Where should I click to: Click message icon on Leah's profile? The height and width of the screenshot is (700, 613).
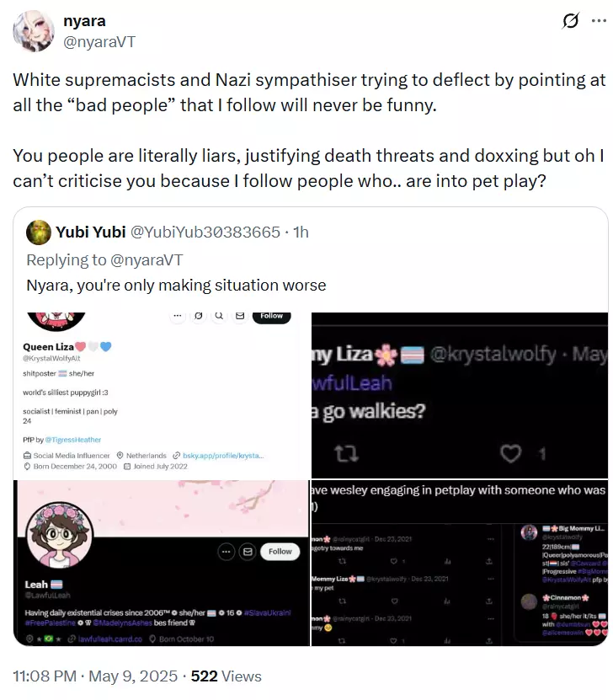tap(248, 552)
